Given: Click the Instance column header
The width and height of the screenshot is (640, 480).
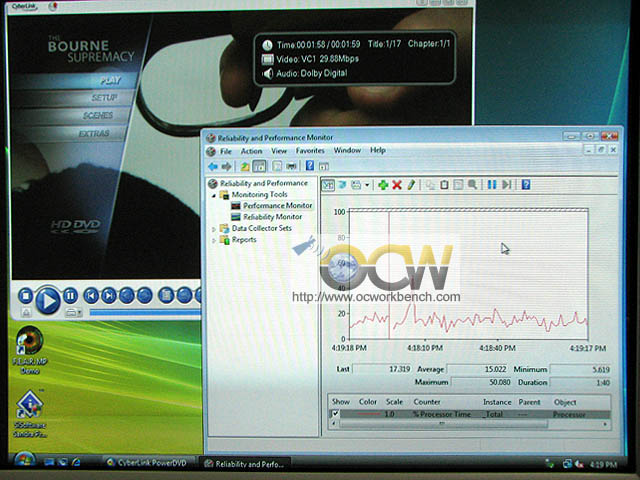Looking at the screenshot, I should coord(497,402).
